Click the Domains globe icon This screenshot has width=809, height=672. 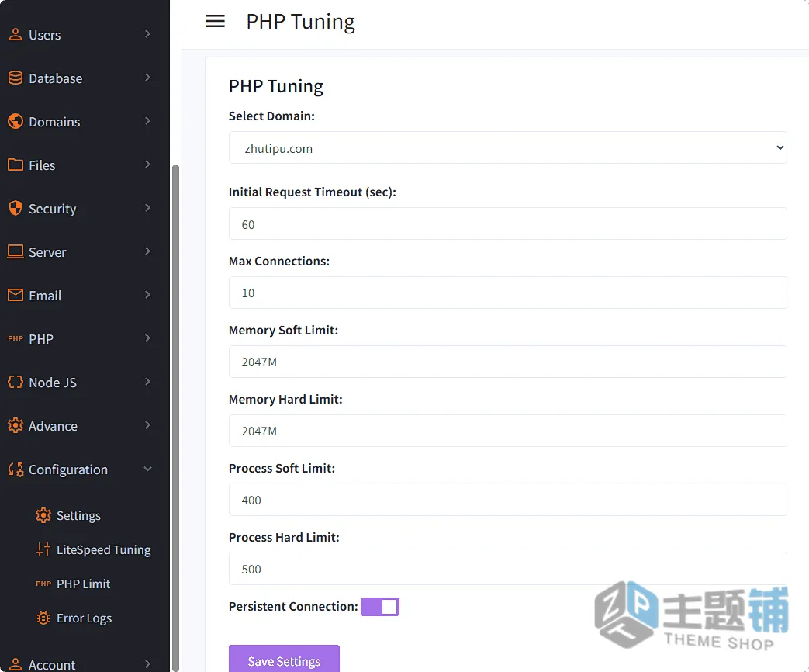(x=16, y=121)
